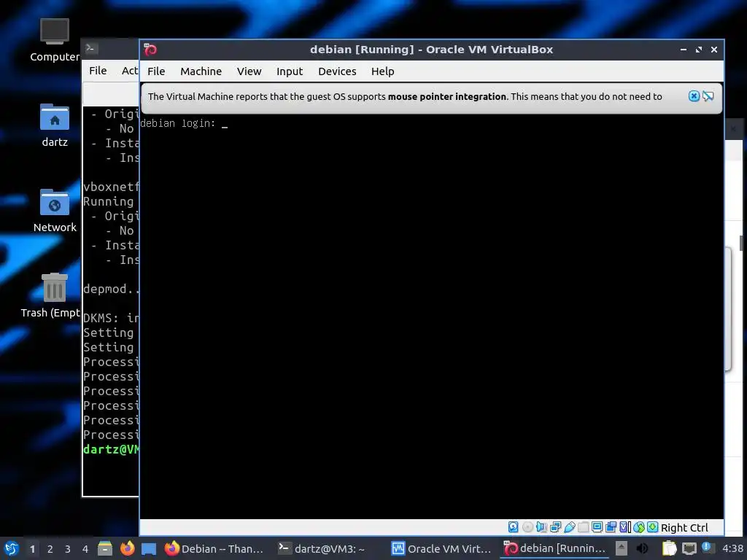Image resolution: width=747 pixels, height=560 pixels.
Task: Click the VirtualBox Debian window logo icon
Action: click(x=150, y=50)
